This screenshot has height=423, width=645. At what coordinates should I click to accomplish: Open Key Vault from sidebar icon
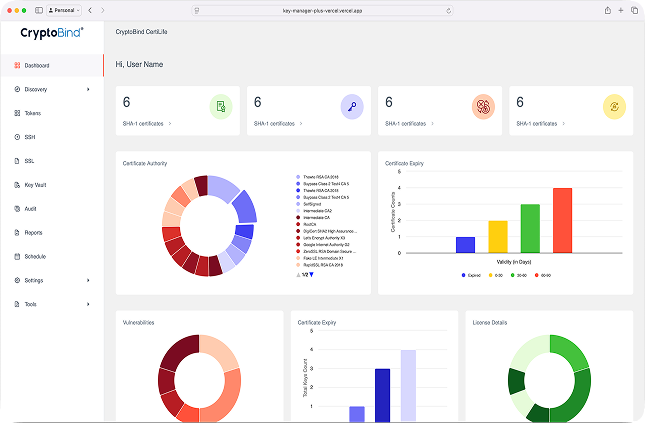point(16,185)
